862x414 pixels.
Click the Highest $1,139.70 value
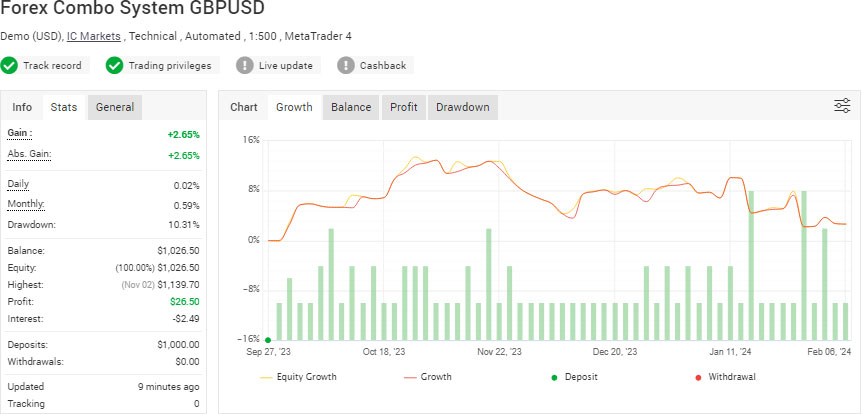click(178, 285)
